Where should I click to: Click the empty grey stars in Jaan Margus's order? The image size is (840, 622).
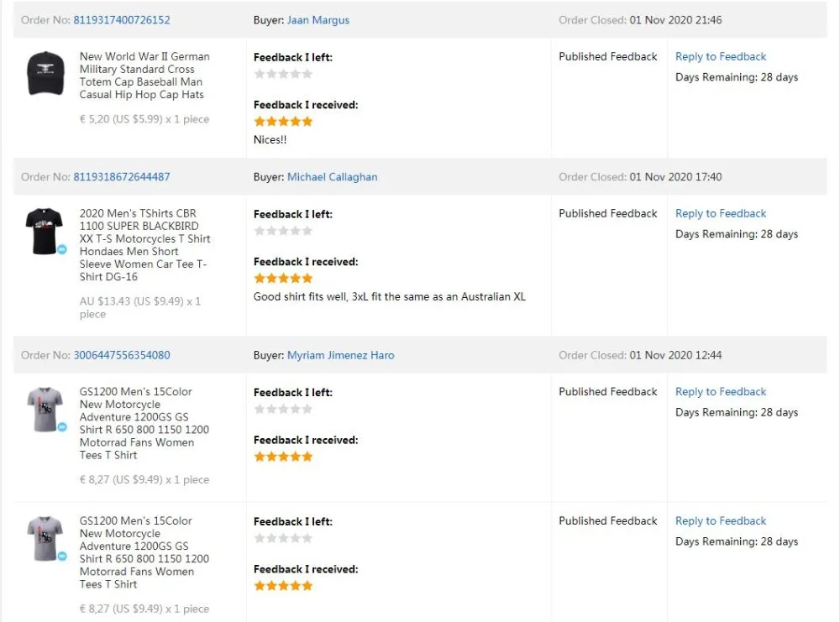pos(283,74)
